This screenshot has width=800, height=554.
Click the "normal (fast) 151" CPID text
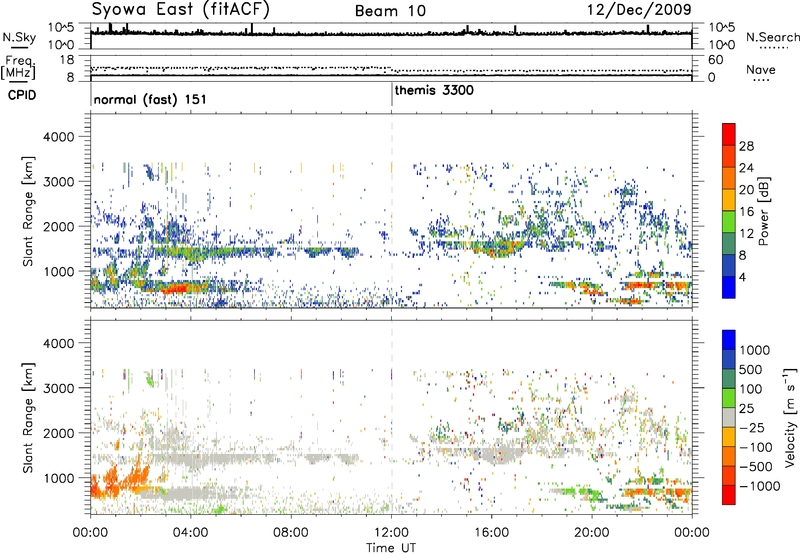150,99
